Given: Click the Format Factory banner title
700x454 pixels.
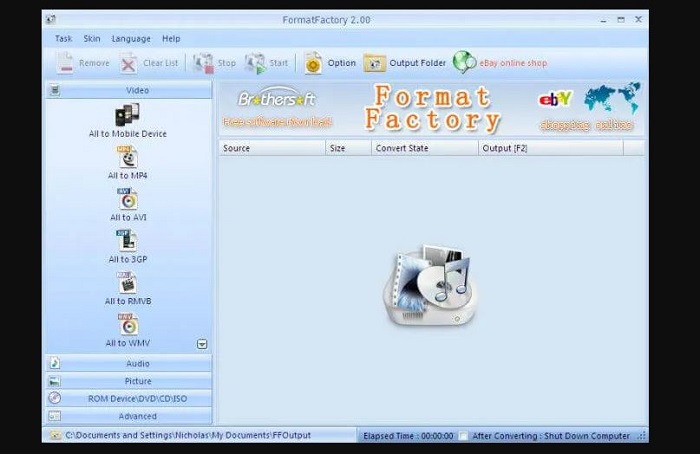Looking at the screenshot, I should click(x=432, y=108).
